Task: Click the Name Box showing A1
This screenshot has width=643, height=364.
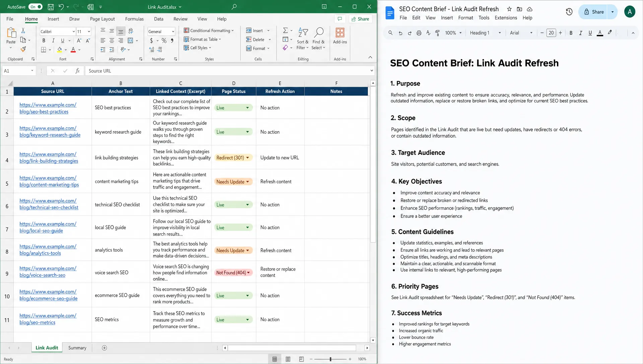Action: point(19,71)
